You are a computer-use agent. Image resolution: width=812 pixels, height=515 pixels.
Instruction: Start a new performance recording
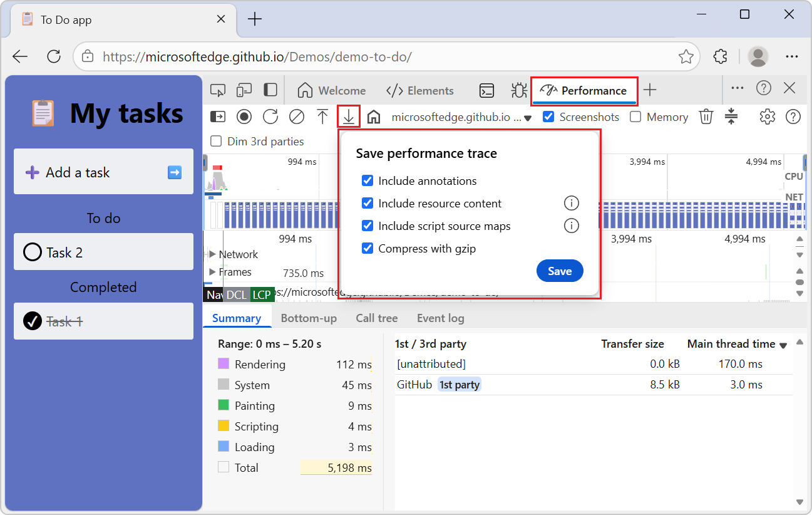(x=244, y=117)
